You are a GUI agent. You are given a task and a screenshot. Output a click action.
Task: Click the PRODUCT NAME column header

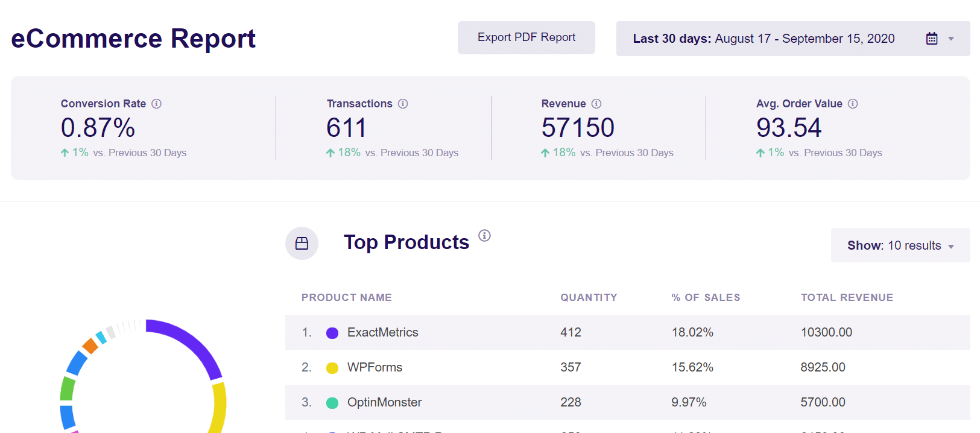click(x=347, y=297)
